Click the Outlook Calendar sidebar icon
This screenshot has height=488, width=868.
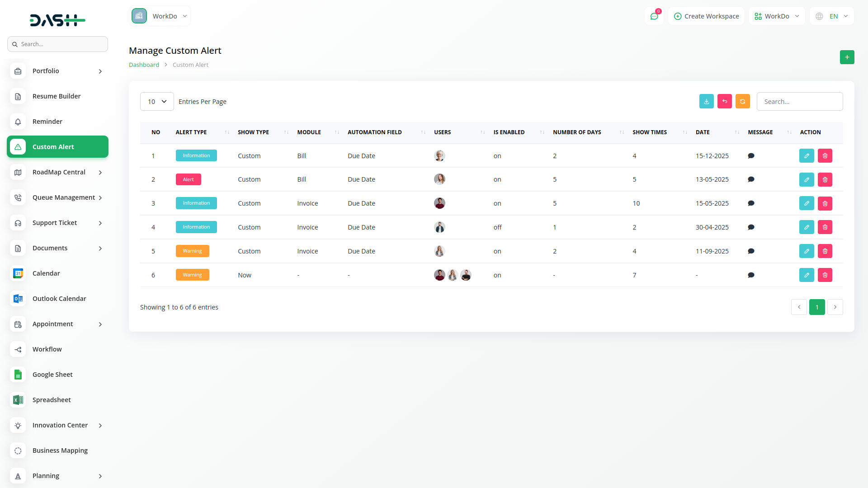pyautogui.click(x=18, y=299)
